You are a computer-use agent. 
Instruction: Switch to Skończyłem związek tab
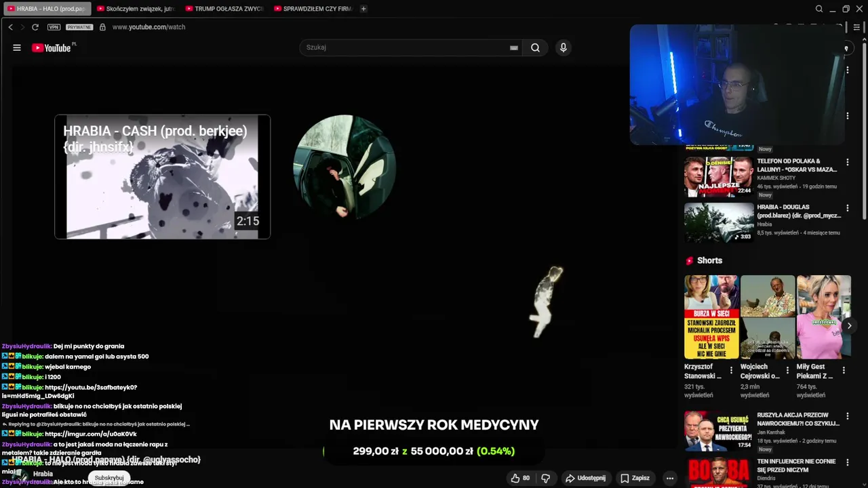pos(136,9)
